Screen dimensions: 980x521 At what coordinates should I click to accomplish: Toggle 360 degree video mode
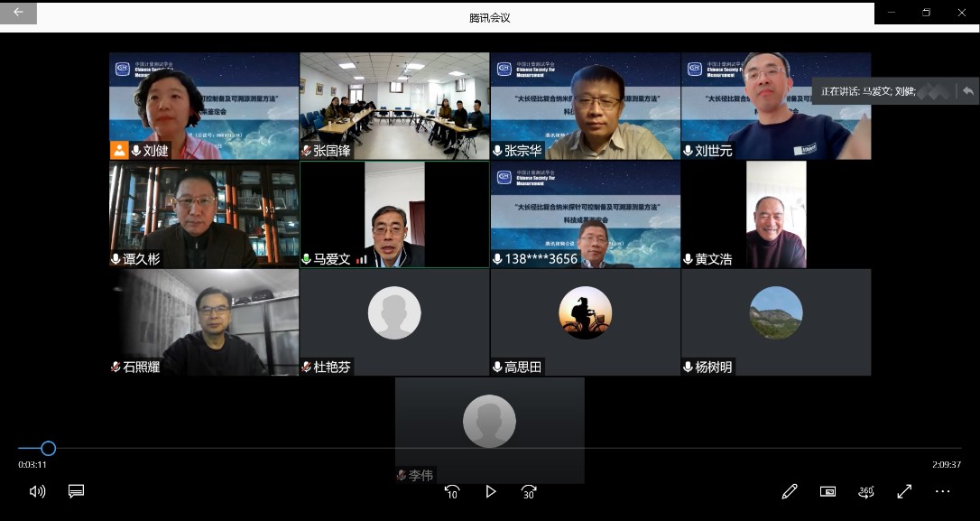click(x=866, y=491)
